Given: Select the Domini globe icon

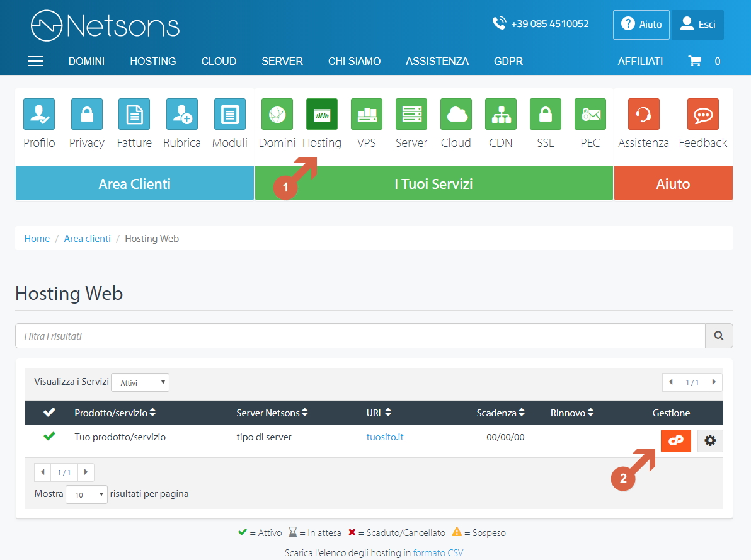Looking at the screenshot, I should (x=277, y=114).
